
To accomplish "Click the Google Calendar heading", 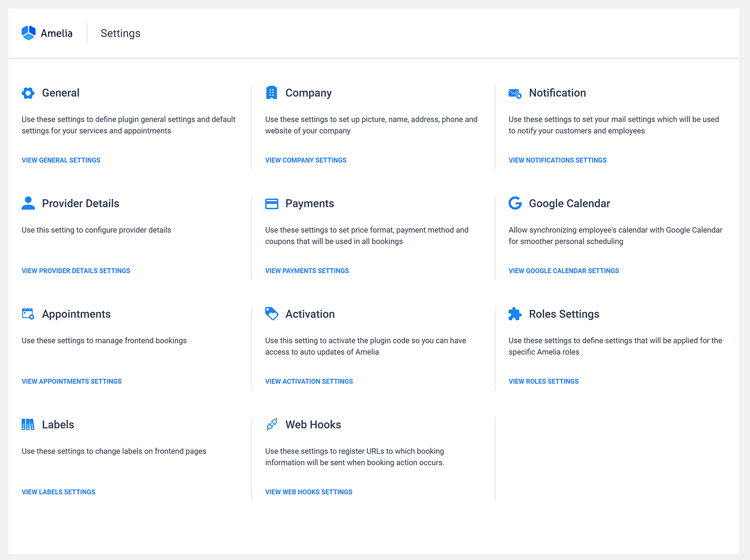I will (570, 203).
